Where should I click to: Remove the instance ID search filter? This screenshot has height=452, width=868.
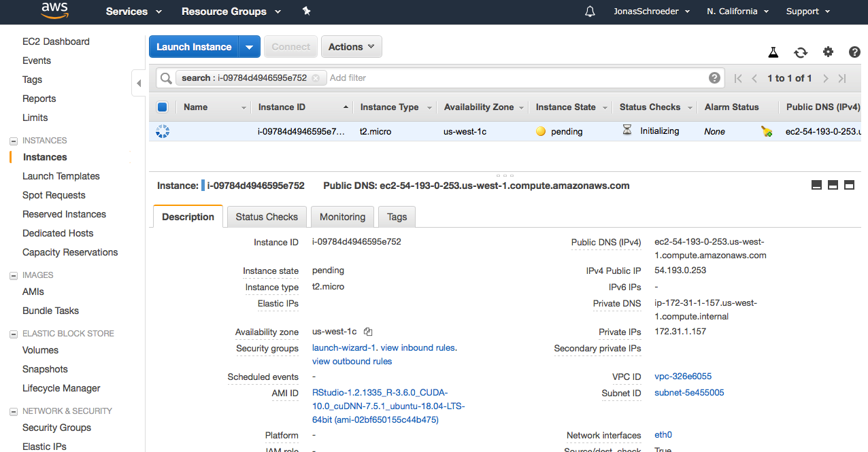click(x=316, y=78)
